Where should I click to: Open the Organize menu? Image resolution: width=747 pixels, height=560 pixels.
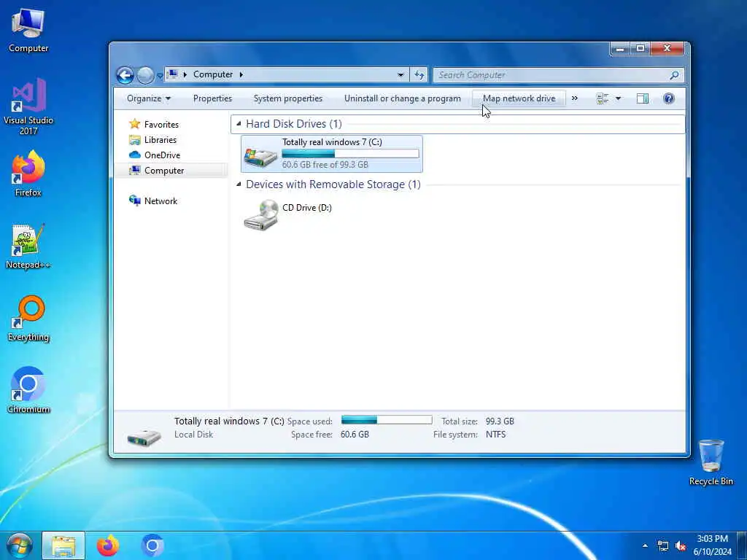[x=148, y=98]
